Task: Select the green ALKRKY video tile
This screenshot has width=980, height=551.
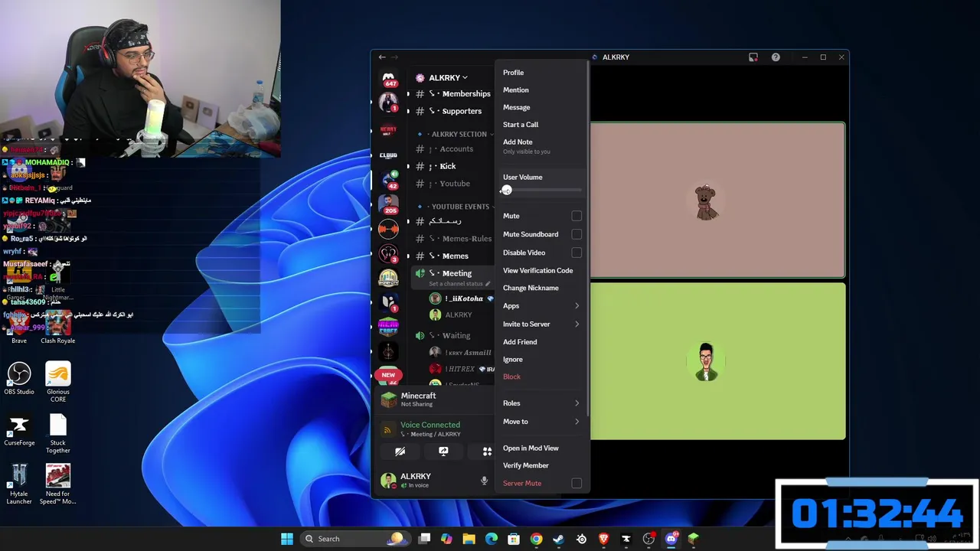Action: coord(717,362)
